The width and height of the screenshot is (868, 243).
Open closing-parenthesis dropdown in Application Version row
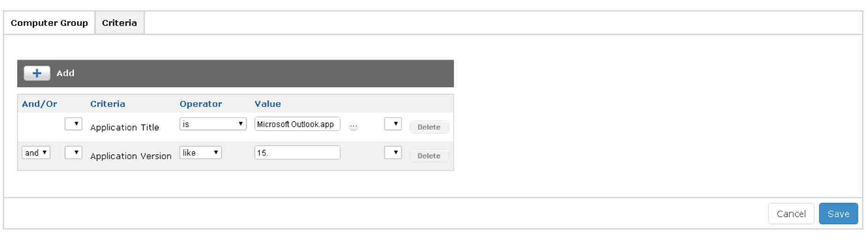393,152
